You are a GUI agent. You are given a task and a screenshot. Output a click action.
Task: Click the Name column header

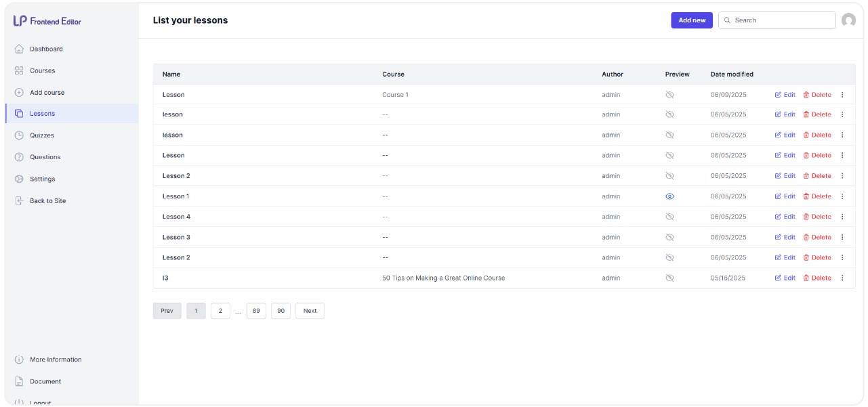[x=171, y=74]
